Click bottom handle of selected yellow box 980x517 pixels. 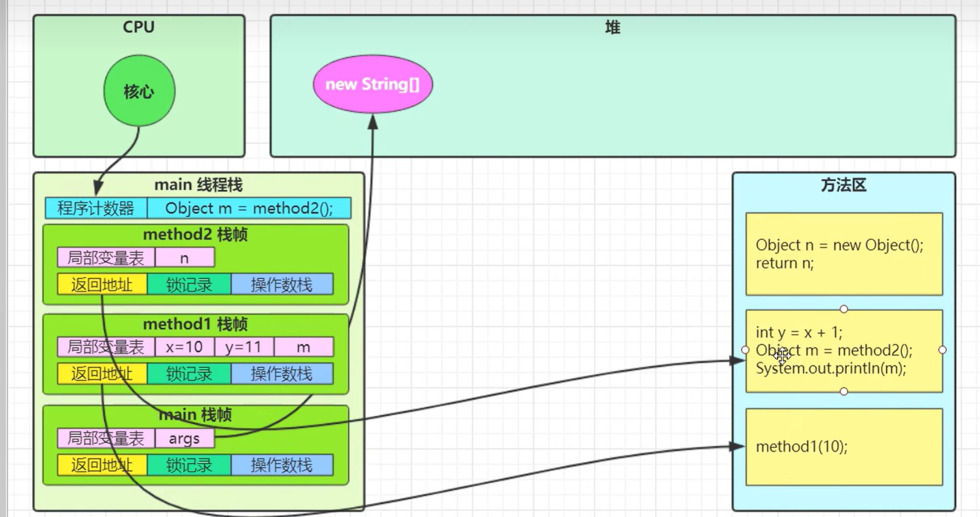click(844, 391)
